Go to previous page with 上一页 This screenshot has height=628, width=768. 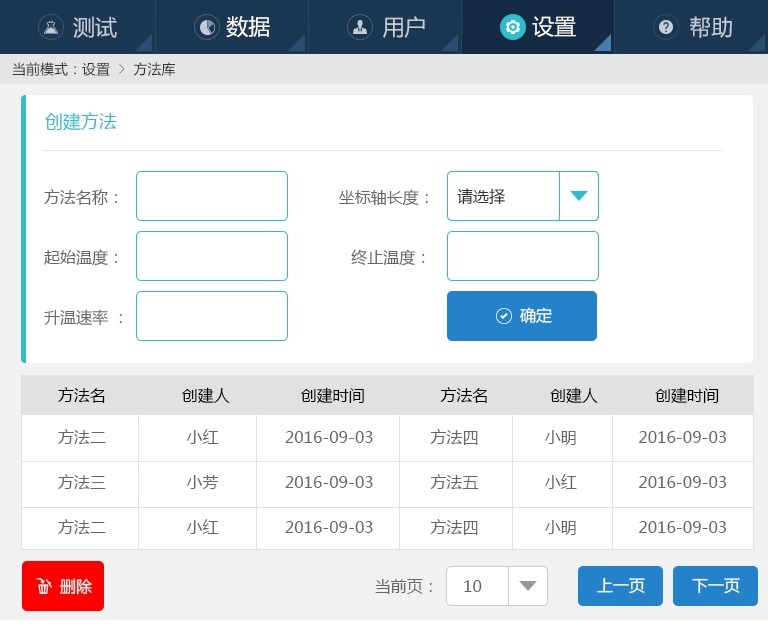pyautogui.click(x=620, y=586)
